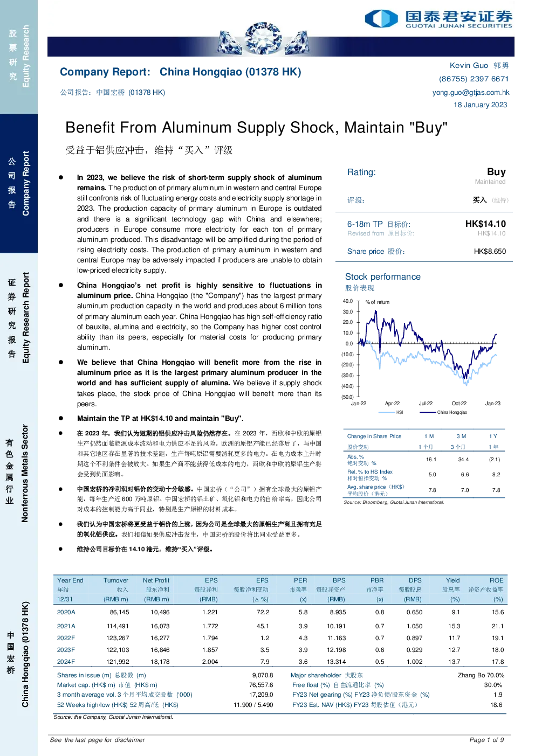This screenshot has width=535, height=756.
Task: Click the Page 1 of 9 footer
Action: tap(486, 740)
